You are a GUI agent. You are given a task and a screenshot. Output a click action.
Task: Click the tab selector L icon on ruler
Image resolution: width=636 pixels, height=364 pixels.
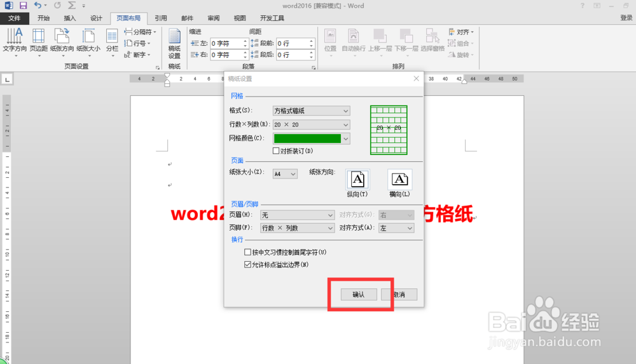(x=7, y=79)
